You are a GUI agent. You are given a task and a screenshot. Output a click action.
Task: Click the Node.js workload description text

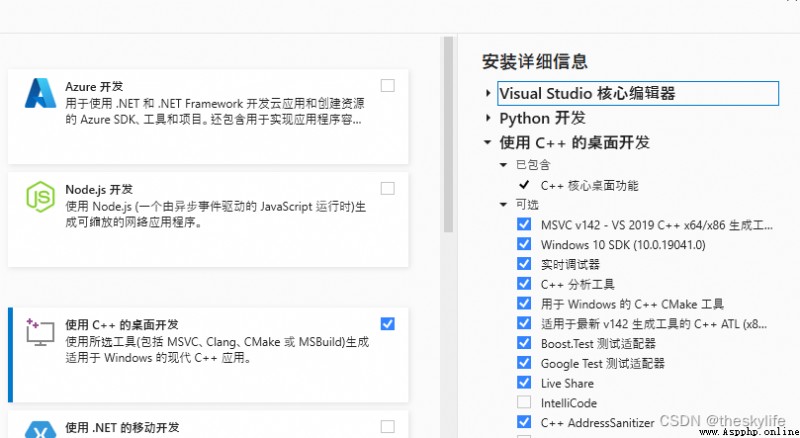coord(215,214)
